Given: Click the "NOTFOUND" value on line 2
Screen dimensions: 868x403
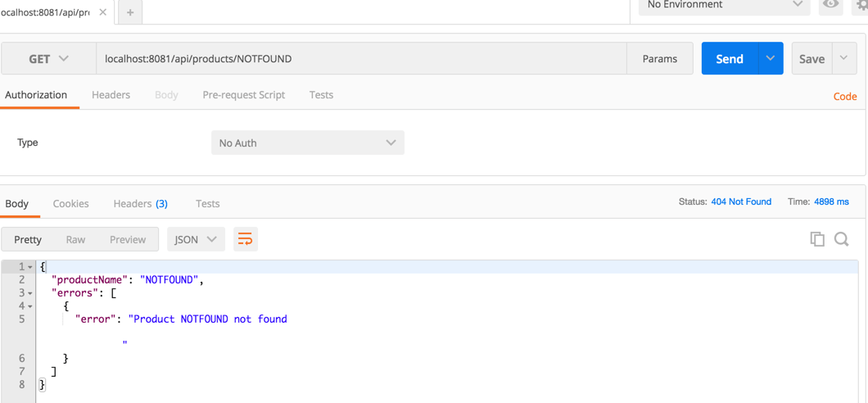Looking at the screenshot, I should coord(170,280).
